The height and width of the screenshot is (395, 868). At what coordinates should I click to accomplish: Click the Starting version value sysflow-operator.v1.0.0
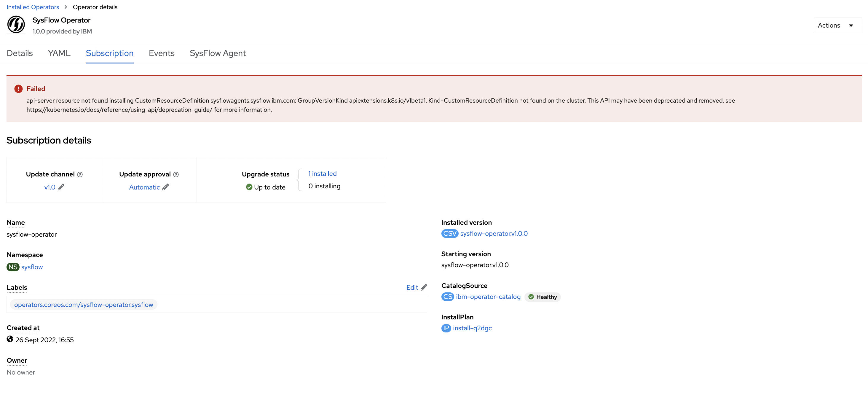tap(475, 265)
